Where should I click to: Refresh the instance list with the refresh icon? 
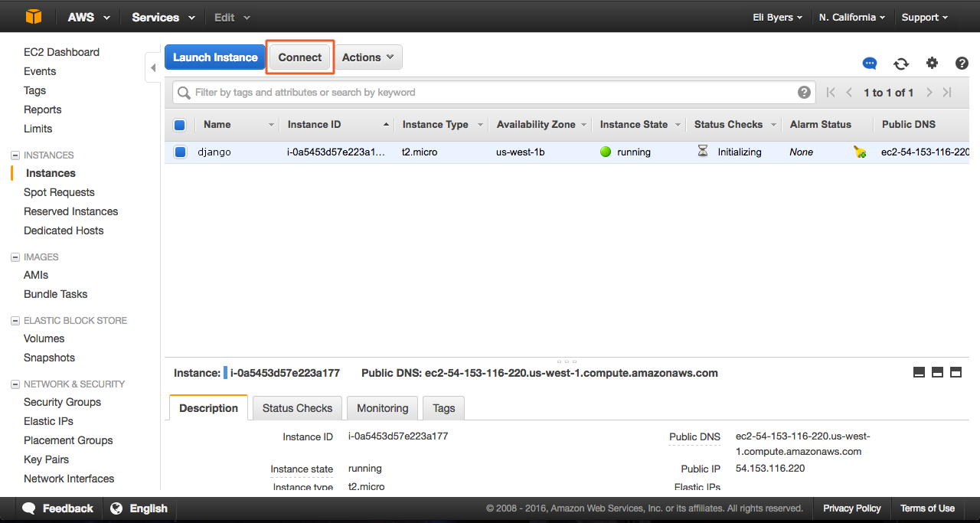pyautogui.click(x=900, y=64)
